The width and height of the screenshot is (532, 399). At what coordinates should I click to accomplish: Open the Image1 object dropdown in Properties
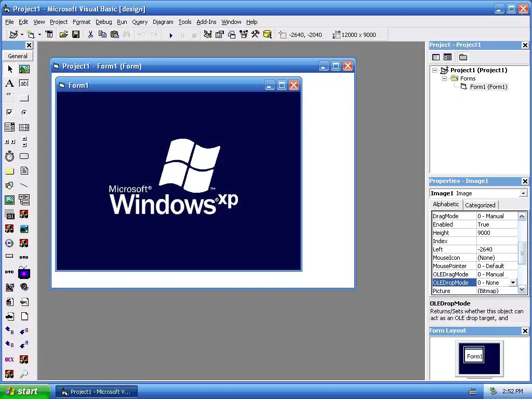coord(523,193)
